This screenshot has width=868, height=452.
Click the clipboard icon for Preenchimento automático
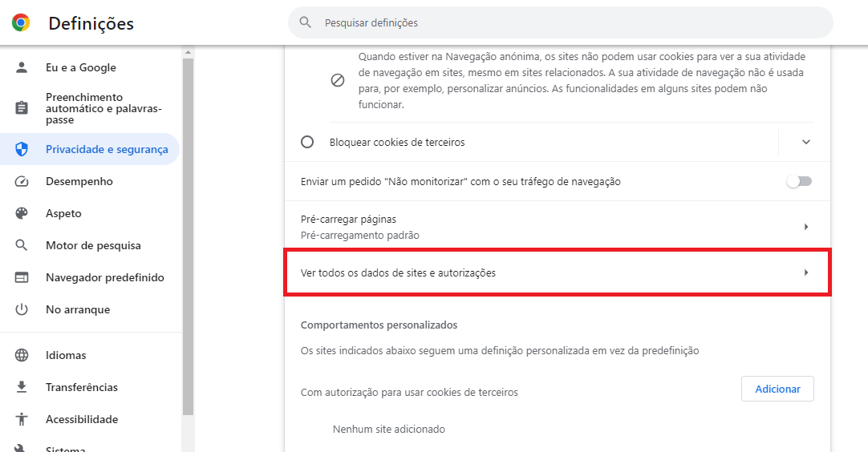pyautogui.click(x=22, y=108)
